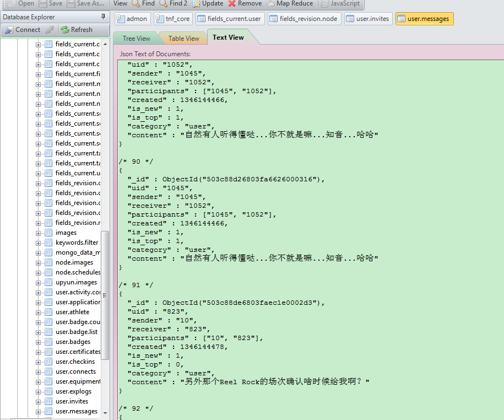Click the tree scrollbar up arrow
This screenshot has height=420, width=504.
(105, 44)
